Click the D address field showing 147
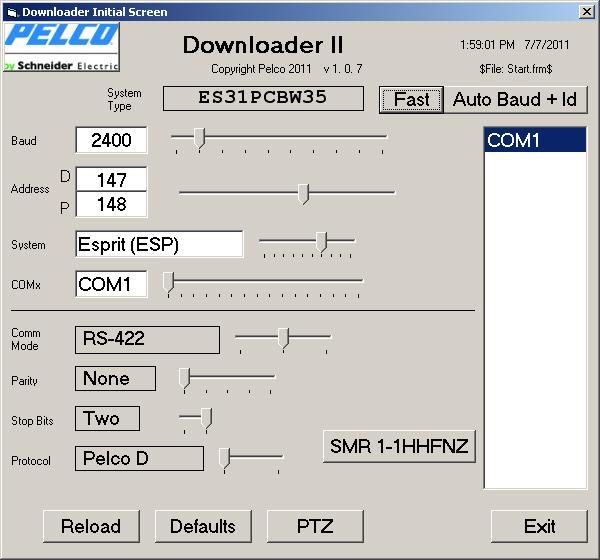Viewport: 600px width, 560px height. (x=111, y=179)
